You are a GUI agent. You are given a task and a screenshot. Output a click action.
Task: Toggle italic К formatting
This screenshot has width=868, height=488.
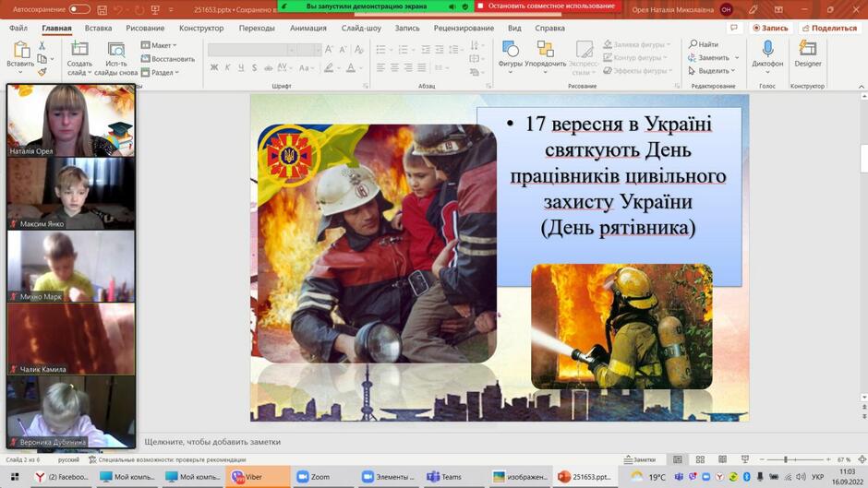click(x=227, y=67)
